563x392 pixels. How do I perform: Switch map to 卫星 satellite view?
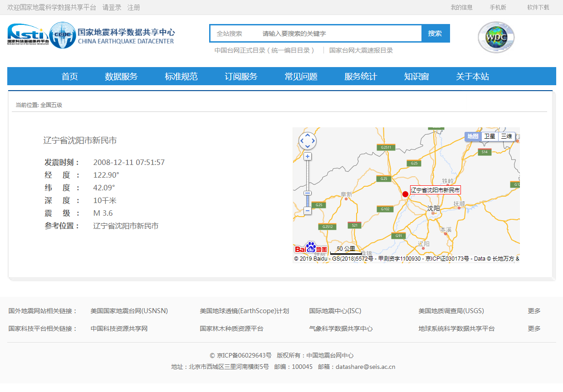490,136
